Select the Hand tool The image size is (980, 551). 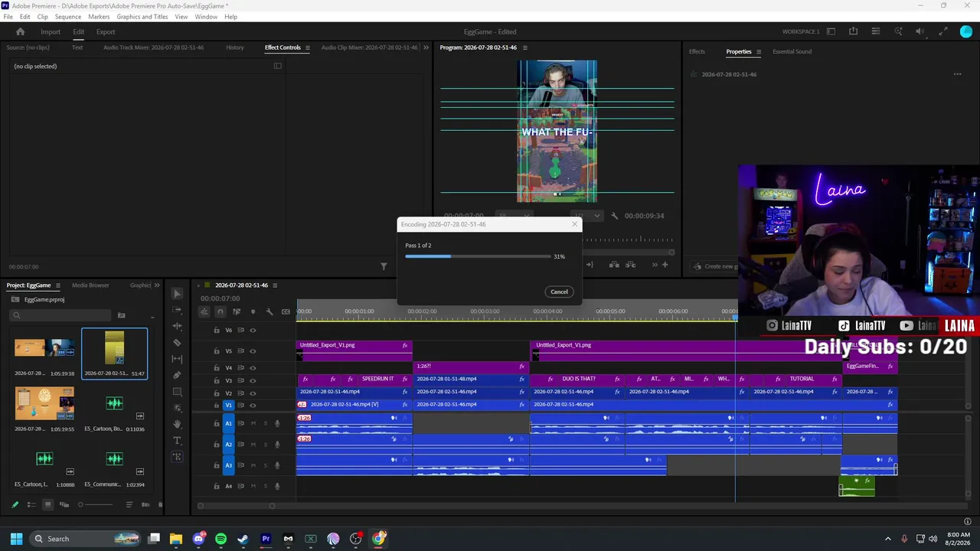pyautogui.click(x=177, y=424)
